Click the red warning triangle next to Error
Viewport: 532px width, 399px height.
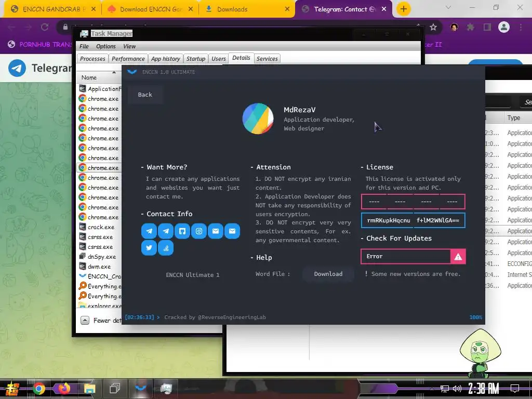coord(458,257)
